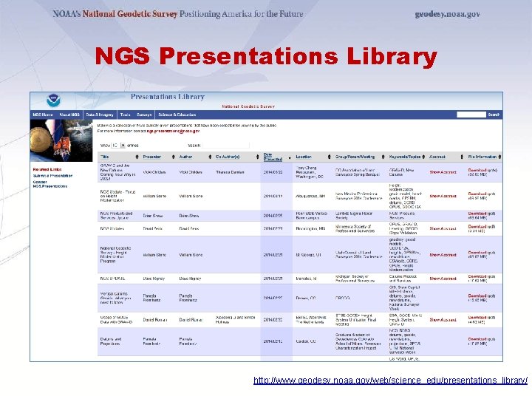Click the "National Geodetic Survey" subtitle text
The width and height of the screenshot is (532, 399).
tap(248, 106)
